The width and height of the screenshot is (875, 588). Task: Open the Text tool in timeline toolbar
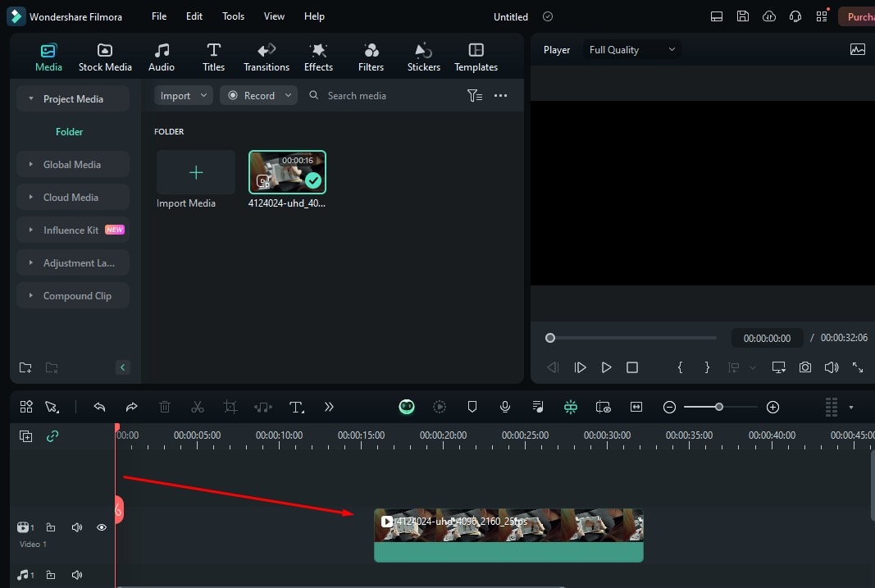[x=296, y=408]
